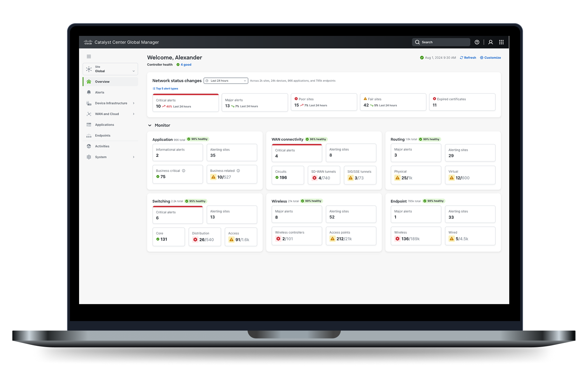Go to Endpoints in the sidebar

click(x=103, y=136)
